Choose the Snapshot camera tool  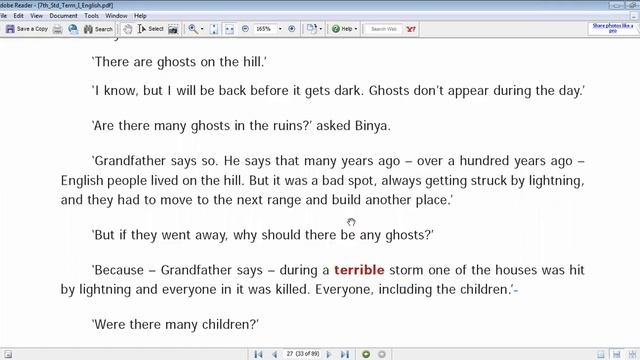[173, 29]
